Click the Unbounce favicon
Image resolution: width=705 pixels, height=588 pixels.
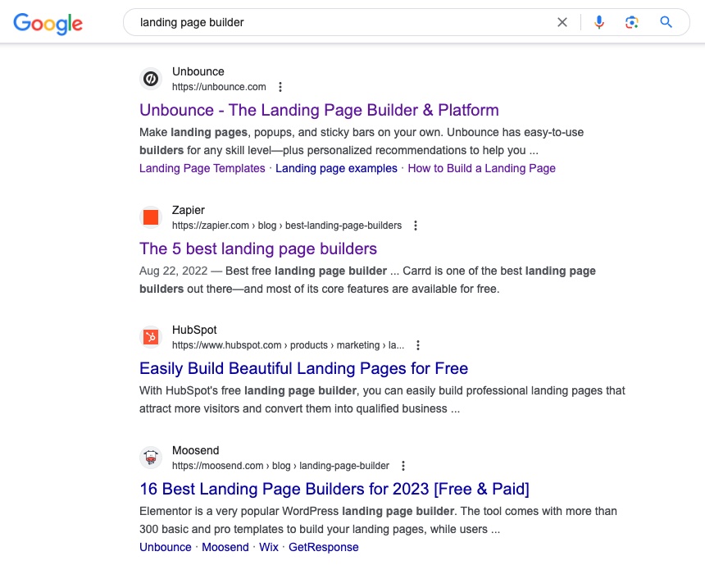pos(151,79)
